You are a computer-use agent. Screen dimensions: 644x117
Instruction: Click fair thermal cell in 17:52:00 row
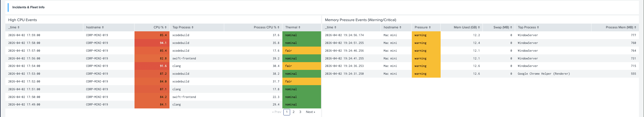click(302, 81)
